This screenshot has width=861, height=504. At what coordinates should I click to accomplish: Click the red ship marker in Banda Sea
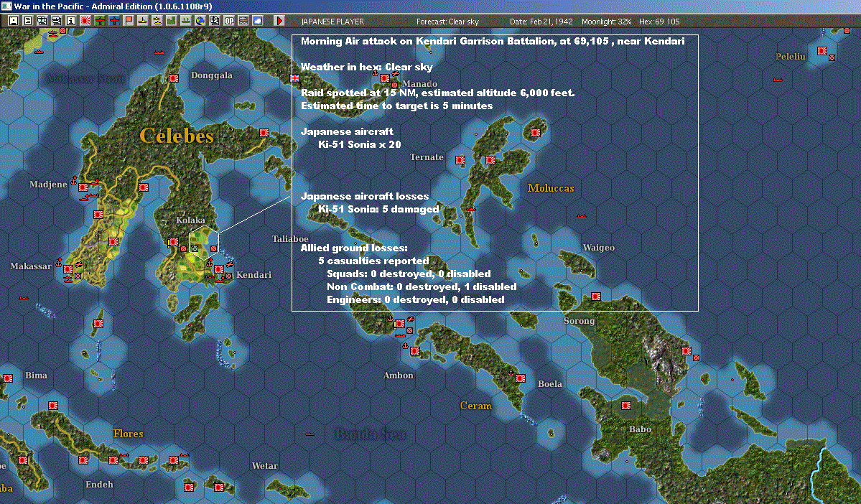310,434
